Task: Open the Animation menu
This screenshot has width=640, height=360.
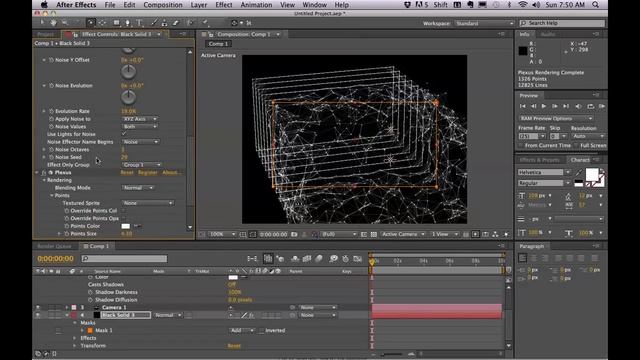Action: pos(256,5)
